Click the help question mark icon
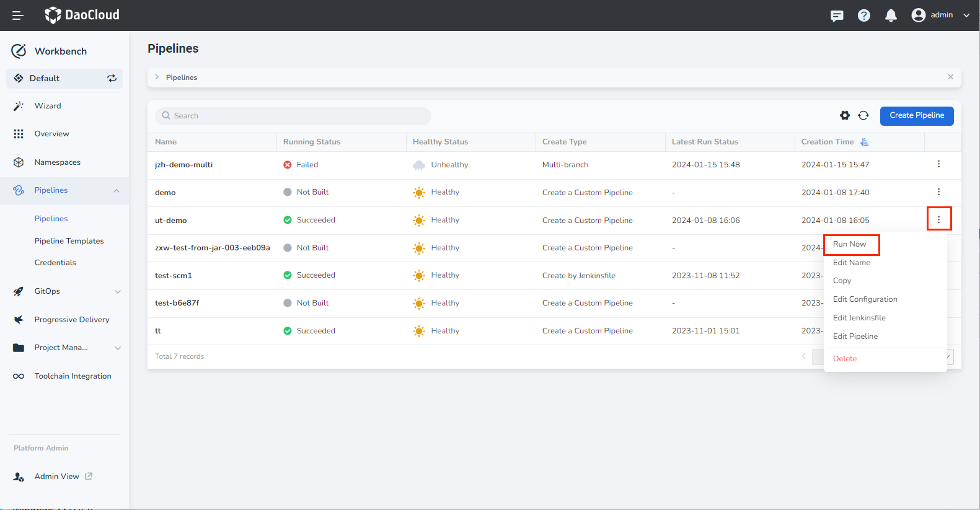The image size is (980, 510). tap(863, 15)
